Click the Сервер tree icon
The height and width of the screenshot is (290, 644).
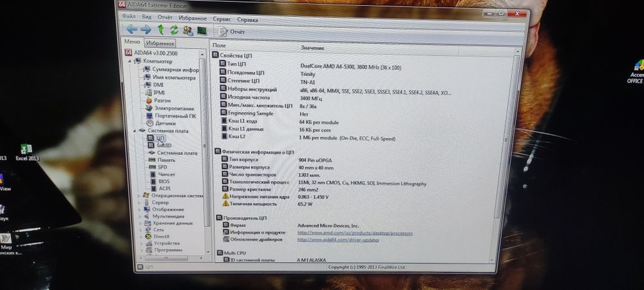click(x=147, y=202)
